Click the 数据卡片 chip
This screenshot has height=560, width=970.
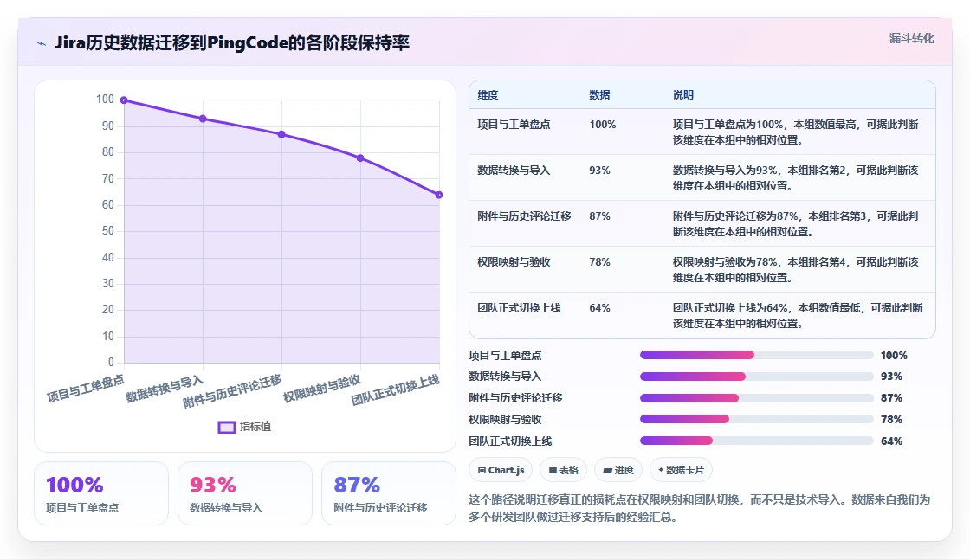(x=681, y=470)
